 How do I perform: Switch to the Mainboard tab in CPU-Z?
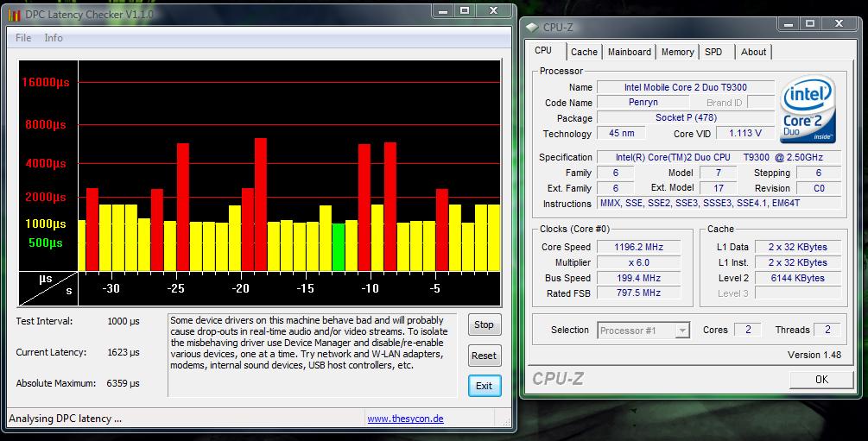tap(630, 52)
